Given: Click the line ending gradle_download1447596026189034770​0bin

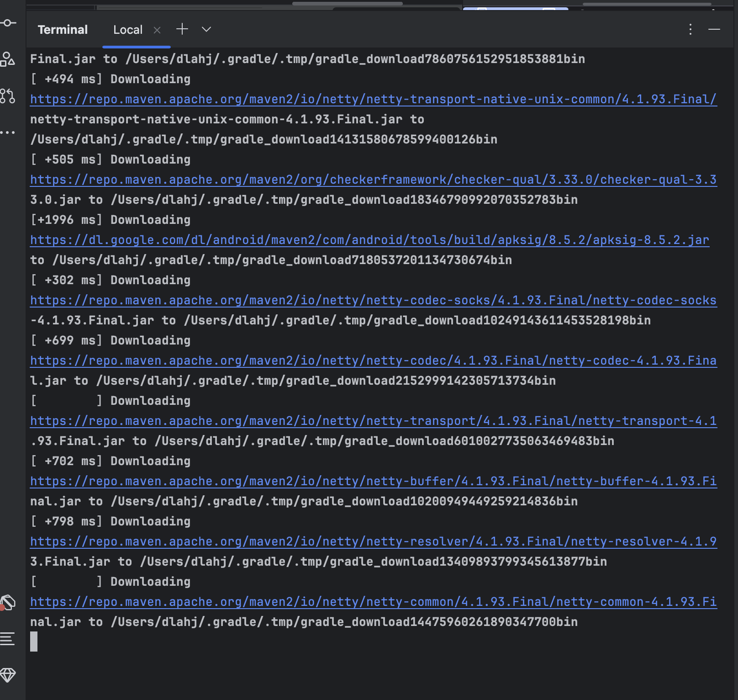Looking at the screenshot, I should 304,622.
